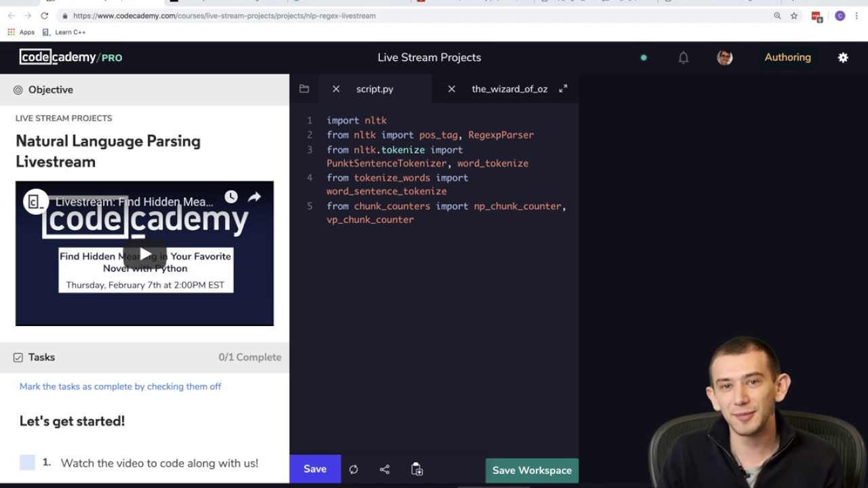Open the Authoring link
The image size is (868, 488).
point(787,58)
